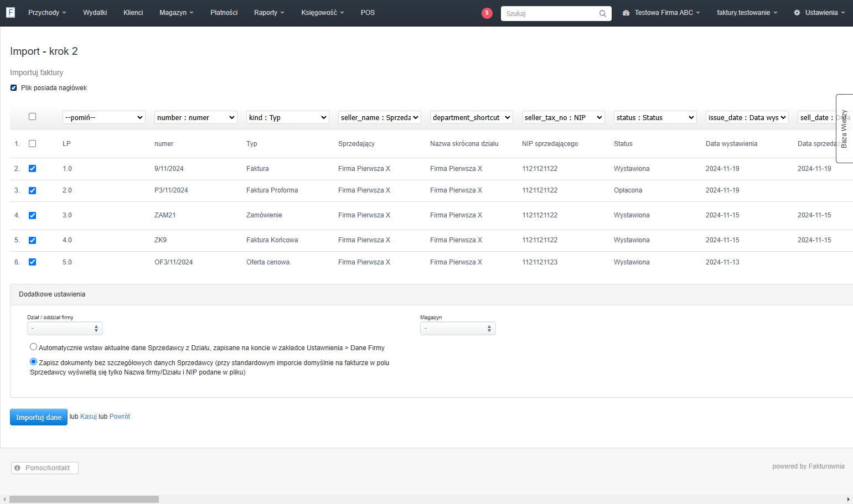Open the number : numer dropdown
853x504 pixels.
(196, 117)
